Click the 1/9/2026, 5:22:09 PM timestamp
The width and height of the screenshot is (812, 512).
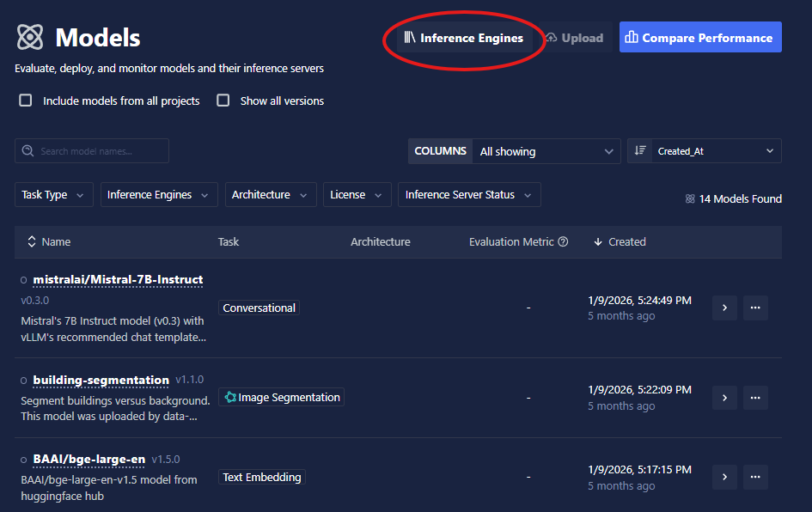tap(639, 389)
